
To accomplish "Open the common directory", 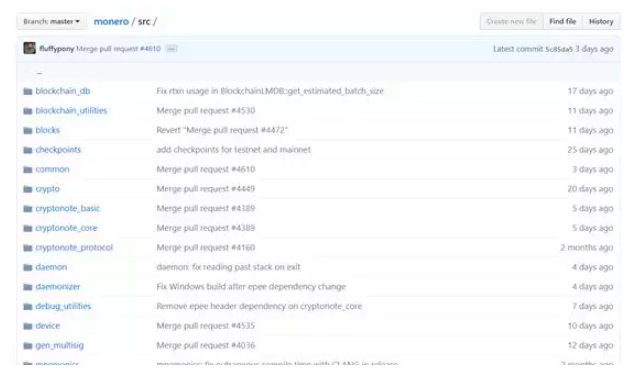I will coord(52,169).
